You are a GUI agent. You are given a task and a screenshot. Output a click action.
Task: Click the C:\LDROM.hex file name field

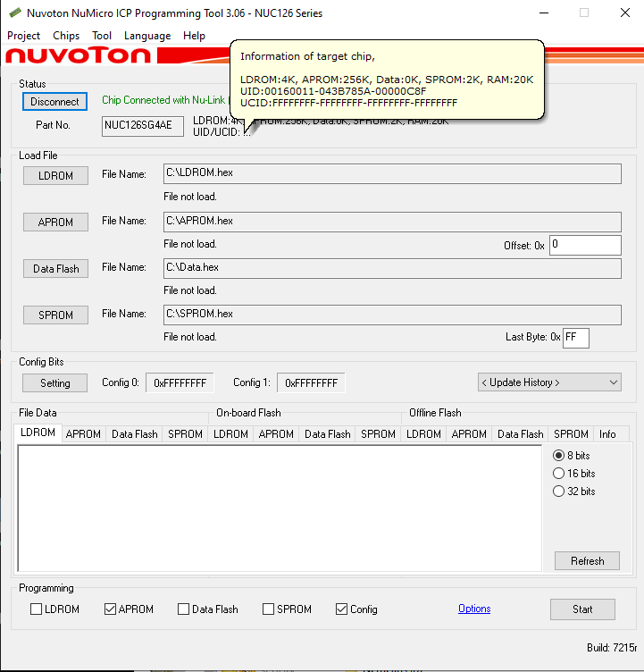pyautogui.click(x=392, y=173)
